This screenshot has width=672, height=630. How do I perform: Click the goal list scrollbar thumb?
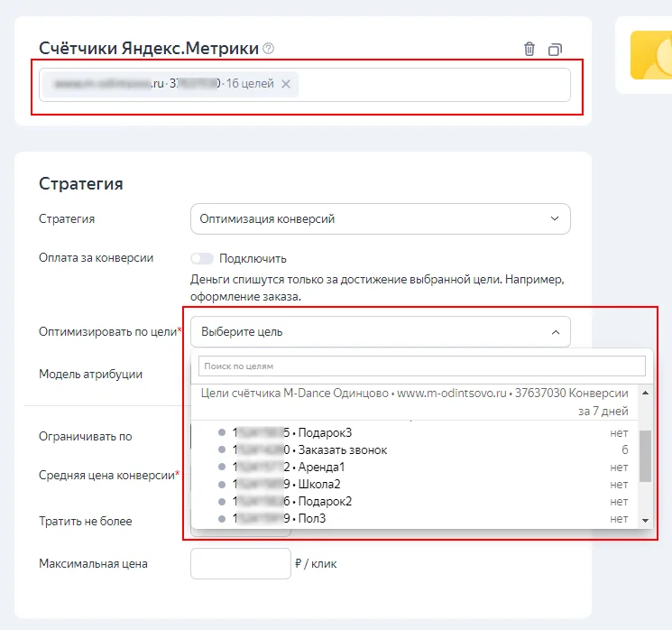tap(646, 456)
